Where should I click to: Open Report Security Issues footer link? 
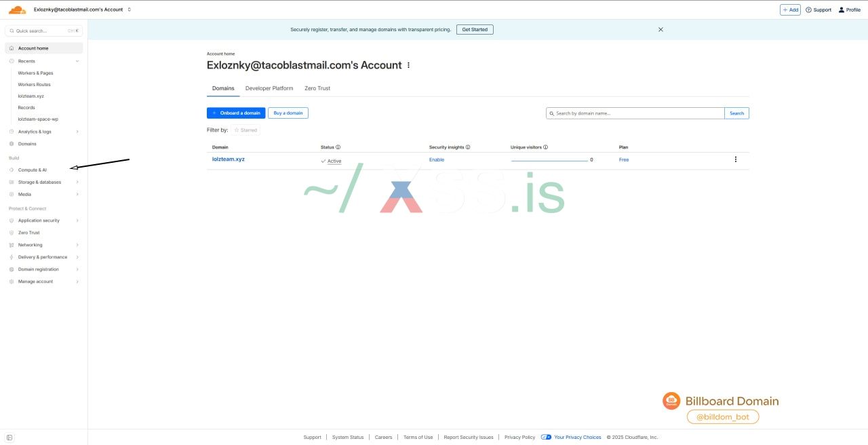[469, 438]
